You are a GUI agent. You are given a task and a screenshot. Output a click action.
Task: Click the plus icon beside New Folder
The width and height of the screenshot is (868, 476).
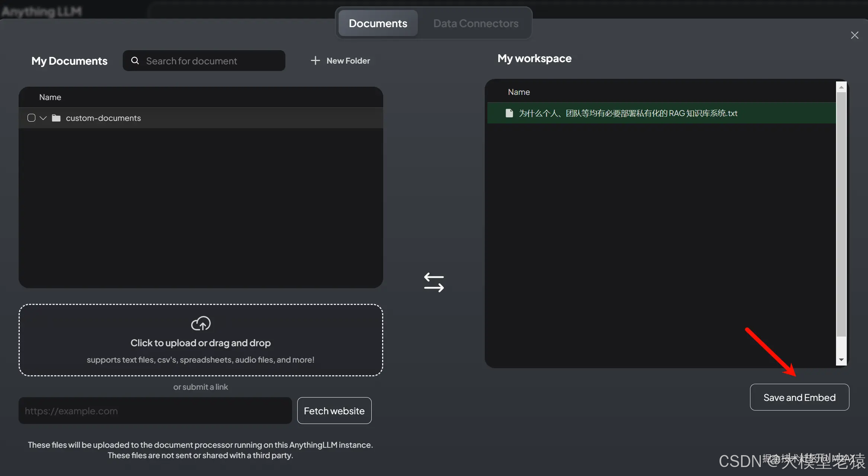pyautogui.click(x=315, y=61)
